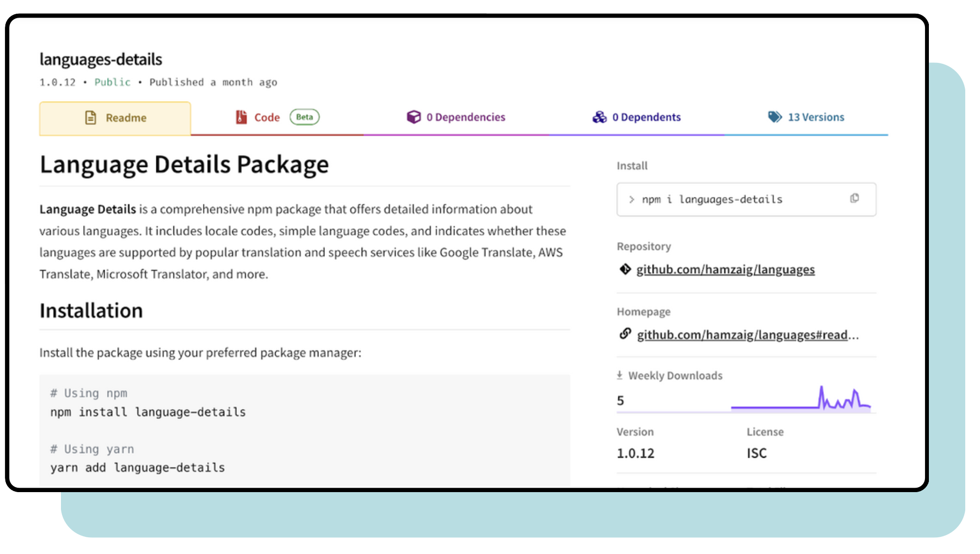Open the 0 Dependents tab

pos(646,117)
